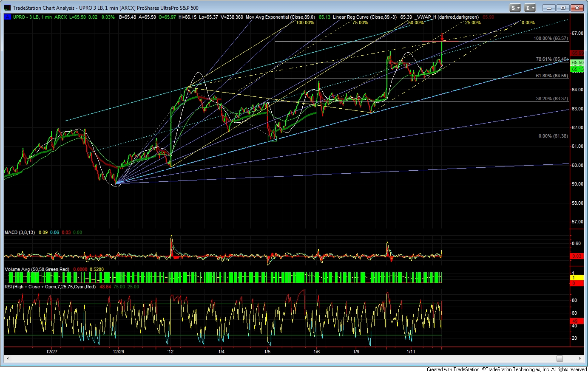This screenshot has width=588, height=372.
Task: Close the Chart Analysis window
Action: 577,8
